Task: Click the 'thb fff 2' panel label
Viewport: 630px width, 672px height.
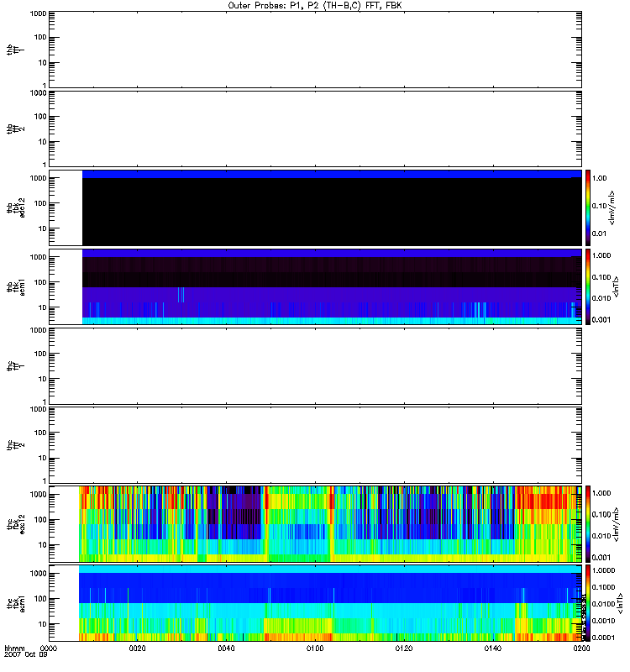Action: [15, 129]
